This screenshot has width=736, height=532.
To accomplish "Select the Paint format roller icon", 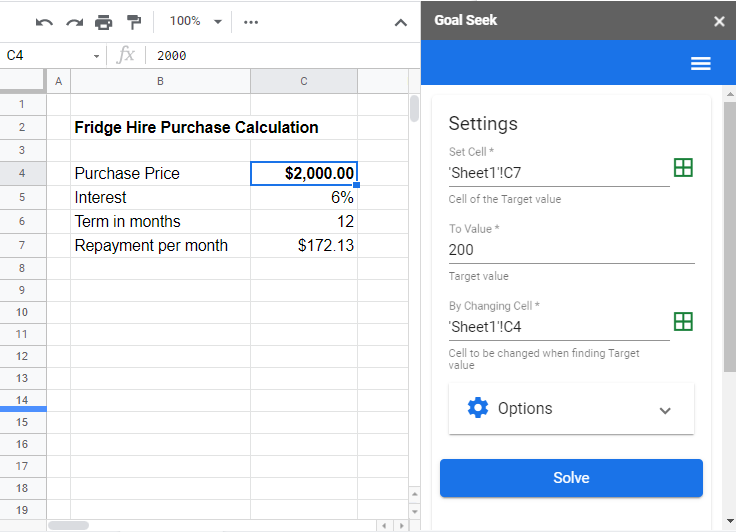I will point(134,22).
